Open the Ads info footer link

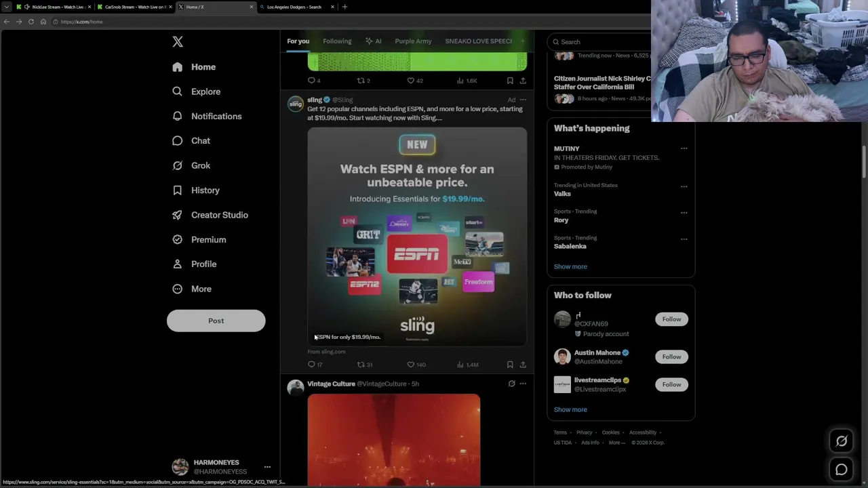[x=590, y=443]
